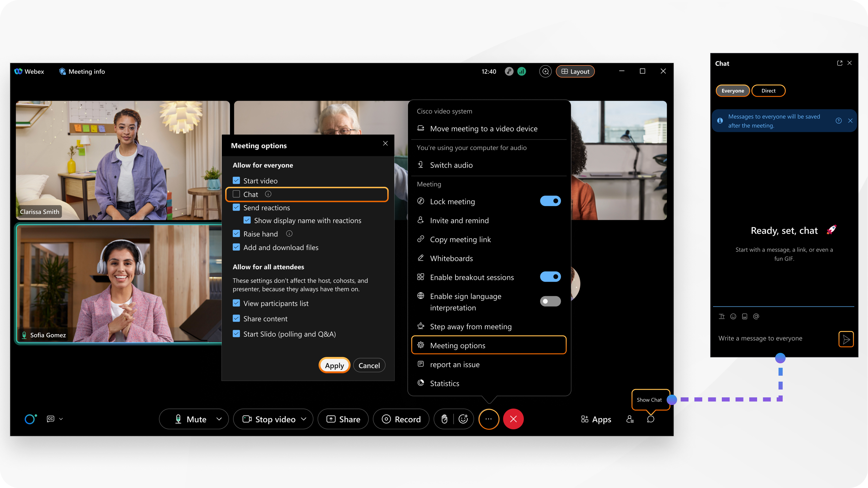868x488 pixels.
Task: Toggle the Enable breakout sessions switch
Action: pyautogui.click(x=549, y=276)
